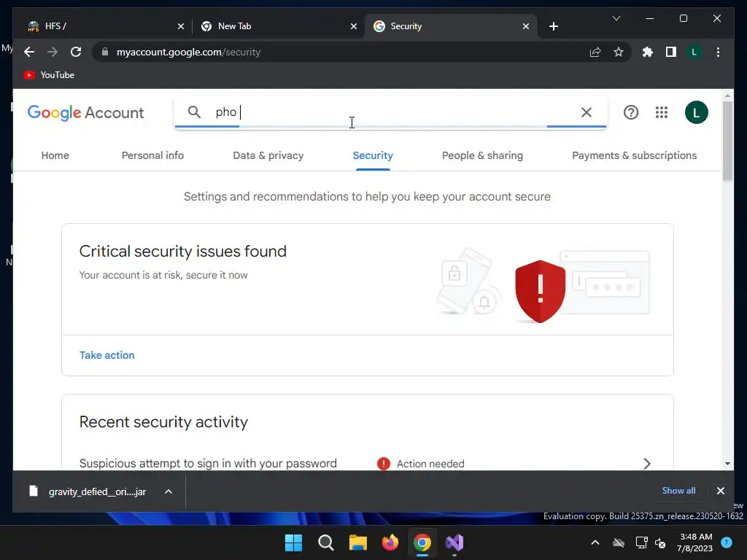Open the Google Account avatar L

pyautogui.click(x=696, y=112)
